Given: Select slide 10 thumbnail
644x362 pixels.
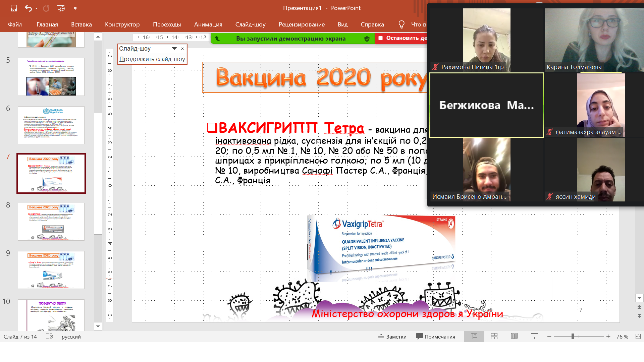Looking at the screenshot, I should pyautogui.click(x=51, y=315).
